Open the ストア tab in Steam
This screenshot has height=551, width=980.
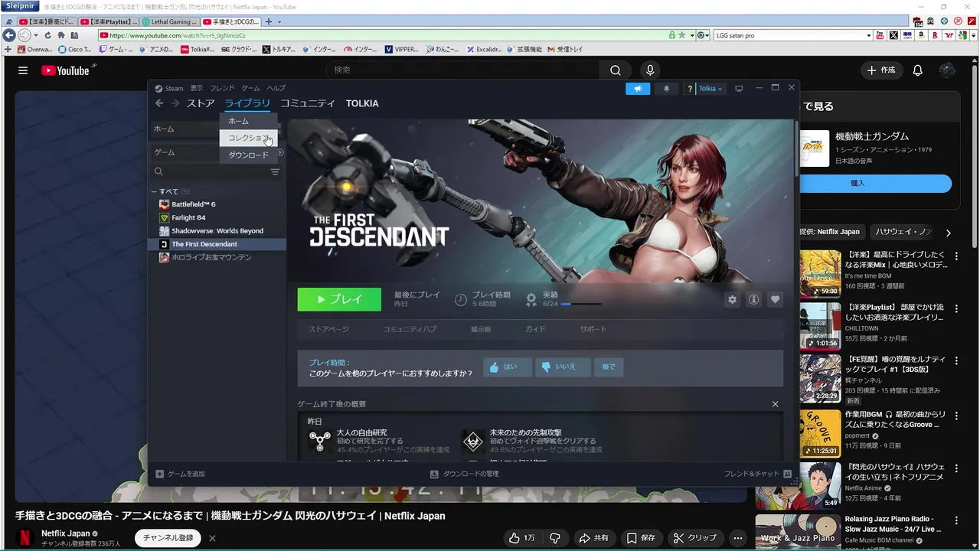[201, 103]
